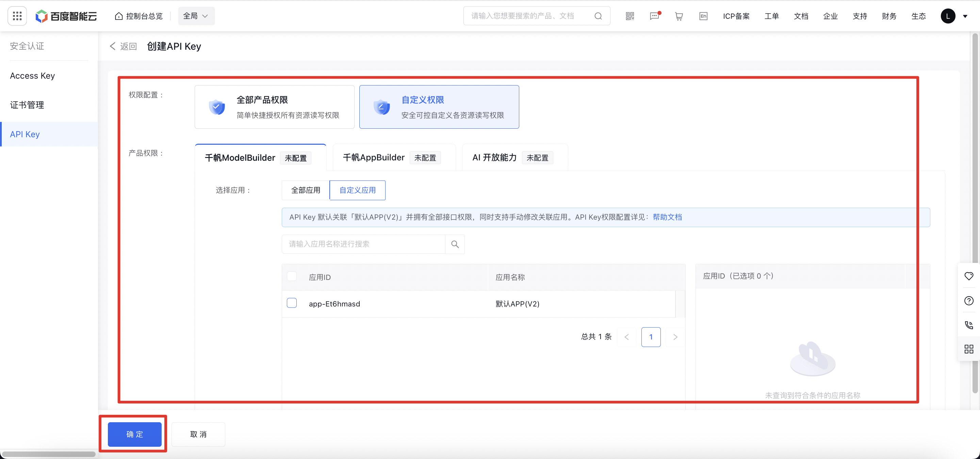Viewport: 980px width, 459px height.
Task: Select API Key in sidebar
Action: [x=49, y=134]
